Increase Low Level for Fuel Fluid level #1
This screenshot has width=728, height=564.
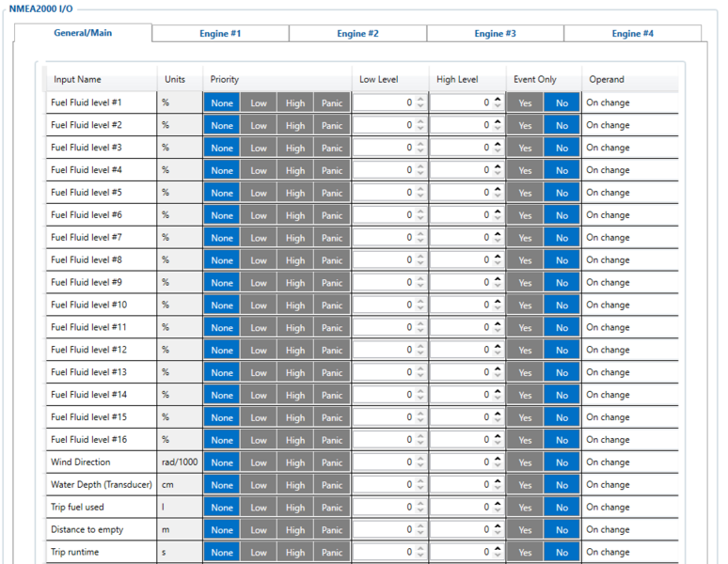[420, 99]
